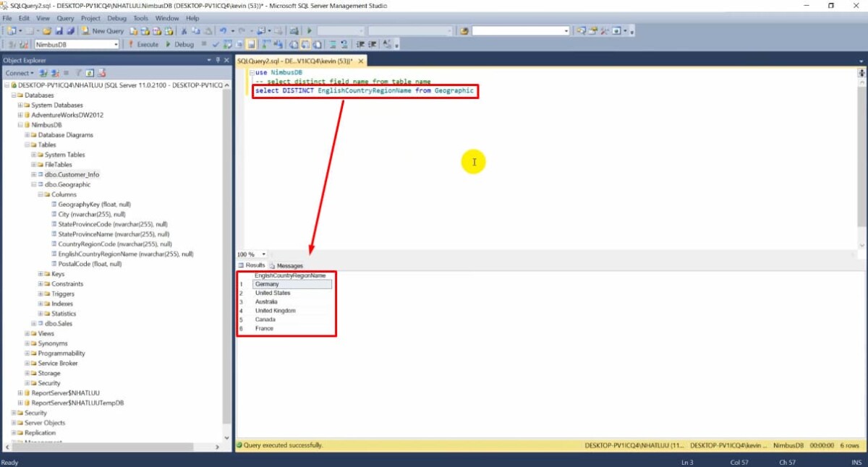Click the Save icon on the toolbar

tap(60, 31)
